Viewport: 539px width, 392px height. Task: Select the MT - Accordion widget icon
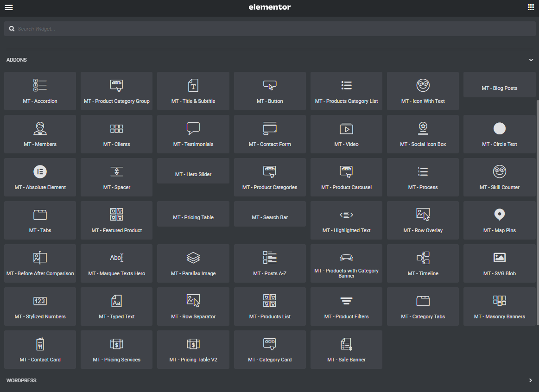point(40,85)
